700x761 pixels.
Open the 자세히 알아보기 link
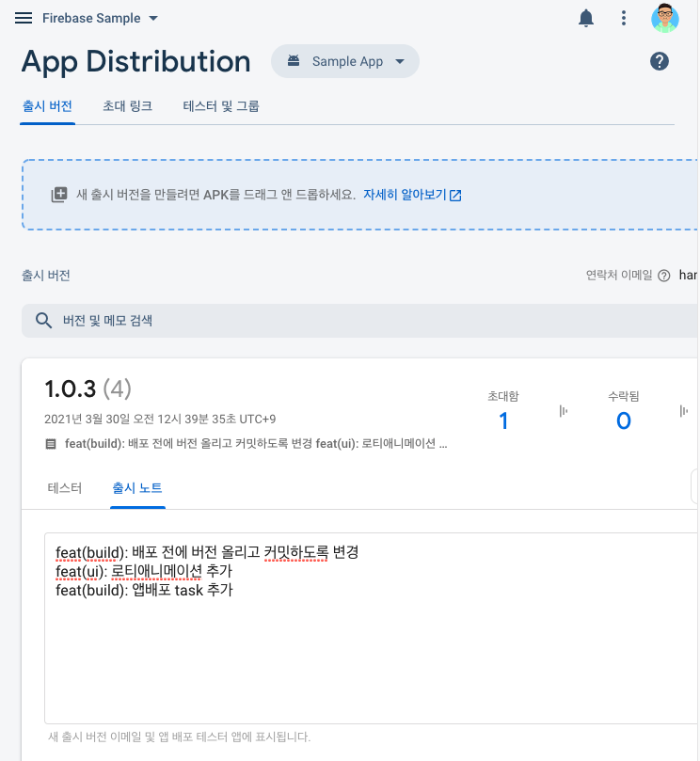tap(412, 195)
